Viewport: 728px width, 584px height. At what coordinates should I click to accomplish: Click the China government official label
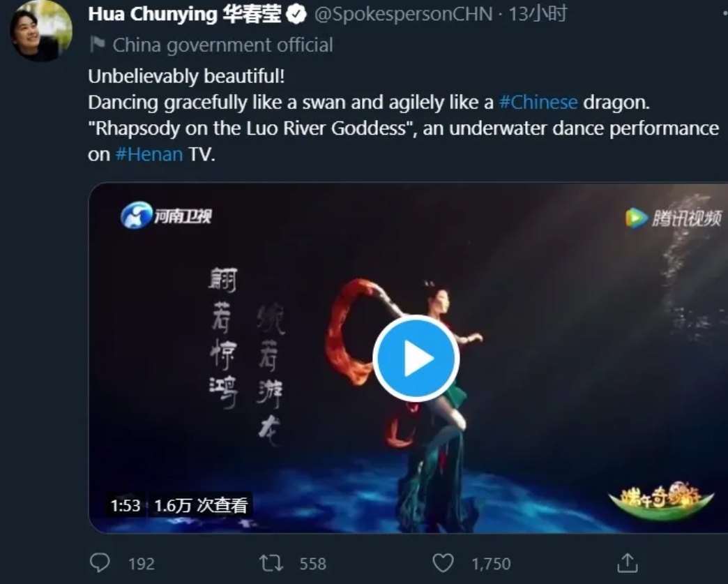[223, 45]
